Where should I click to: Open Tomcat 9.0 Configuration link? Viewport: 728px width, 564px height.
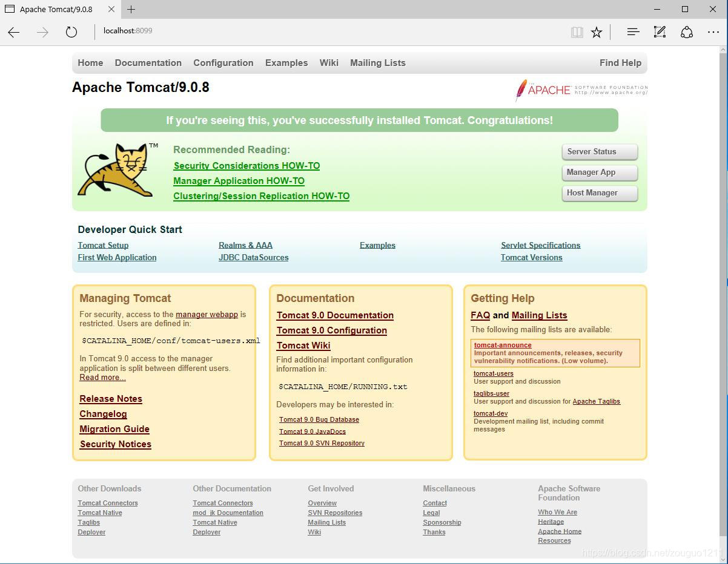pyautogui.click(x=331, y=330)
